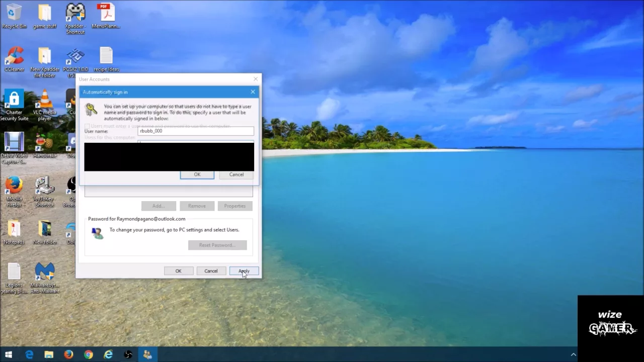Click Remove in the User Accounts window

tap(197, 206)
